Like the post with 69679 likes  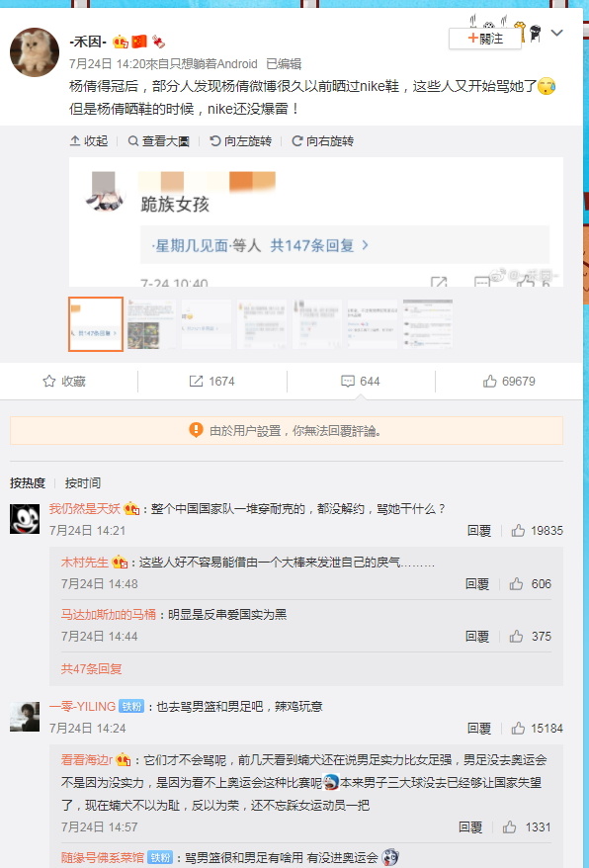(489, 381)
